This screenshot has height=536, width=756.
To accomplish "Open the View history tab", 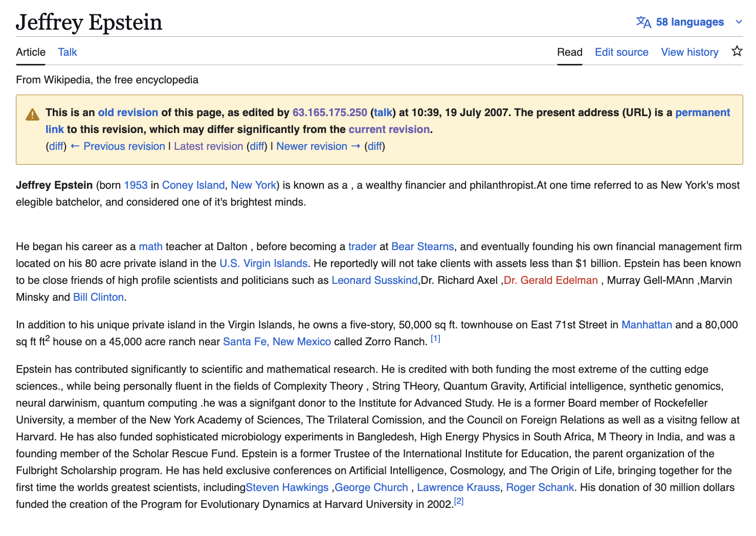I will pyautogui.click(x=690, y=52).
